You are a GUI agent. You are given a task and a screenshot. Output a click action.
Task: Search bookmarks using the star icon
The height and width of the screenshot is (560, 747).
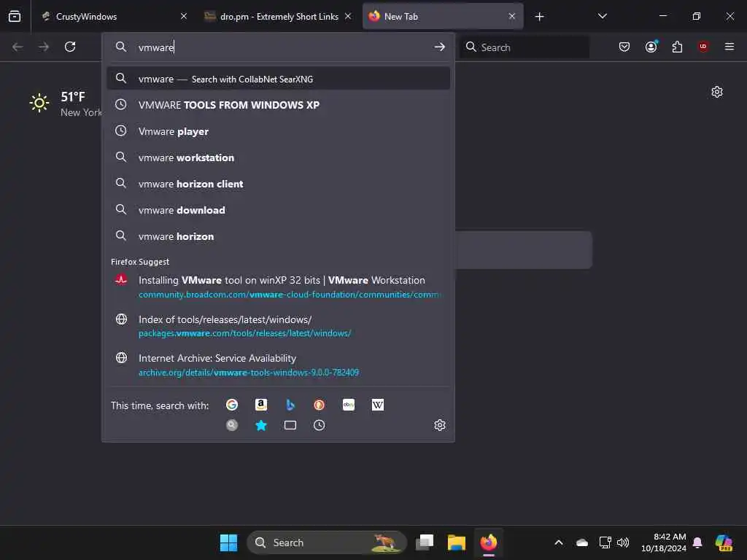[261, 425]
